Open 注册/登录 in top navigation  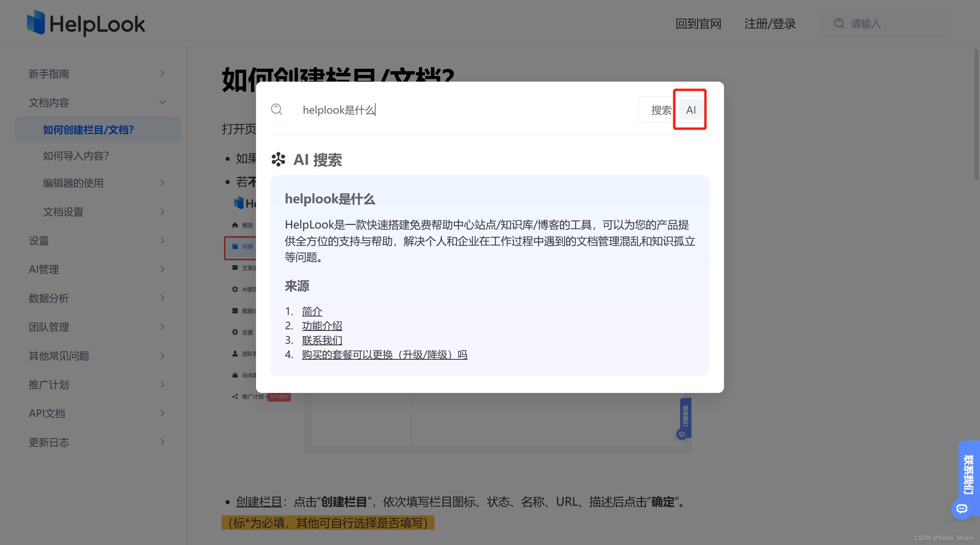point(770,24)
